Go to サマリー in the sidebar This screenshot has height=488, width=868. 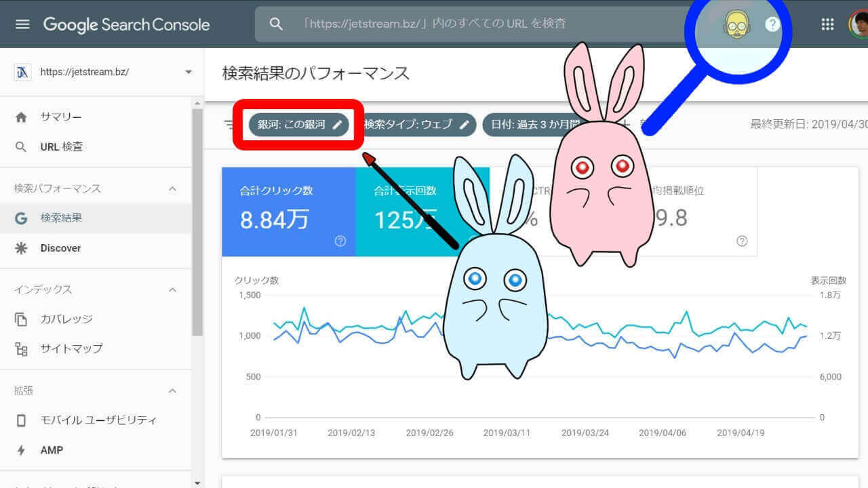point(61,117)
